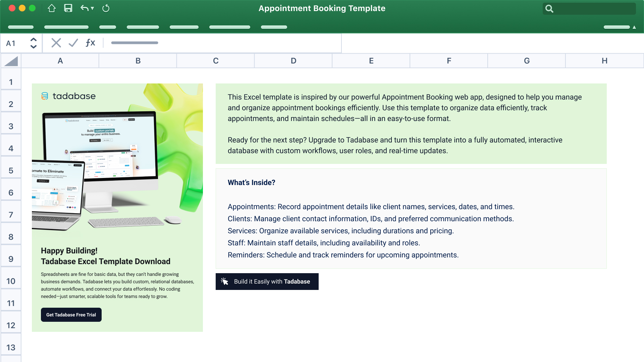The image size is (644, 362).
Task: Click the What's Inside? heading
Action: (x=252, y=183)
